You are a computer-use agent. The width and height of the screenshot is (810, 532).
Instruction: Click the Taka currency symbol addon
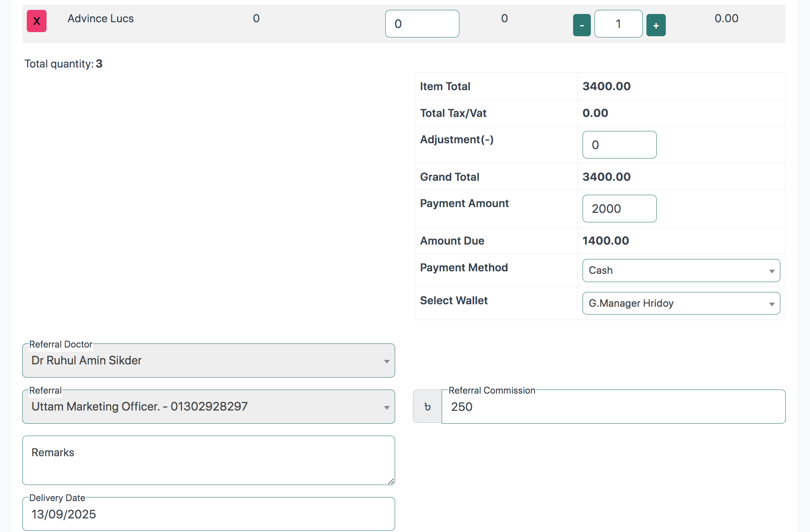pyautogui.click(x=427, y=407)
